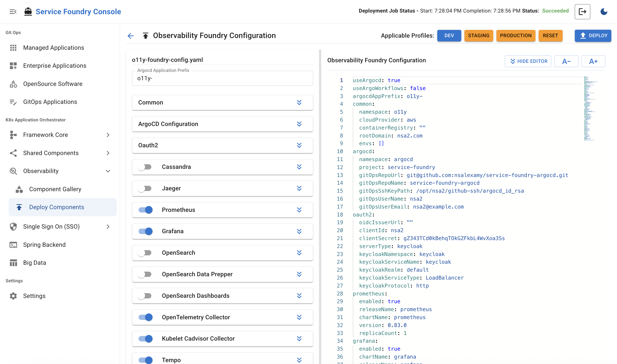
Task: Click the code editor minimap
Action: tap(591, 108)
